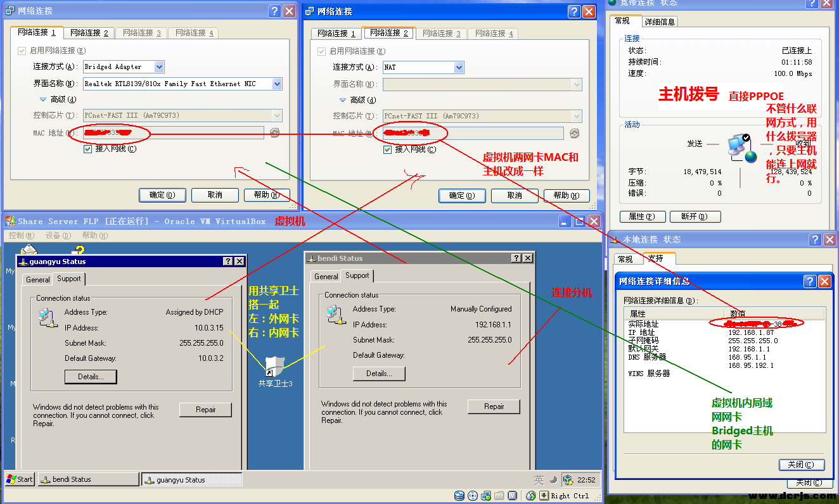The width and height of the screenshot is (839, 504).
Task: Click the Start button in guest taskbar
Action: coord(20,479)
